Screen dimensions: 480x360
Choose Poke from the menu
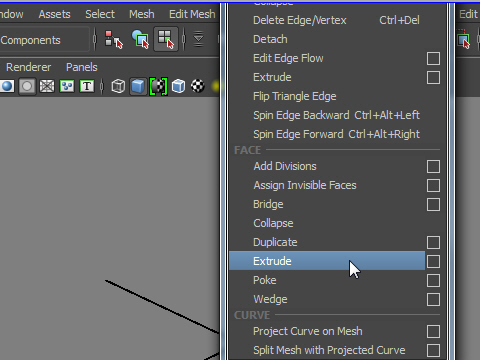pyautogui.click(x=327, y=280)
